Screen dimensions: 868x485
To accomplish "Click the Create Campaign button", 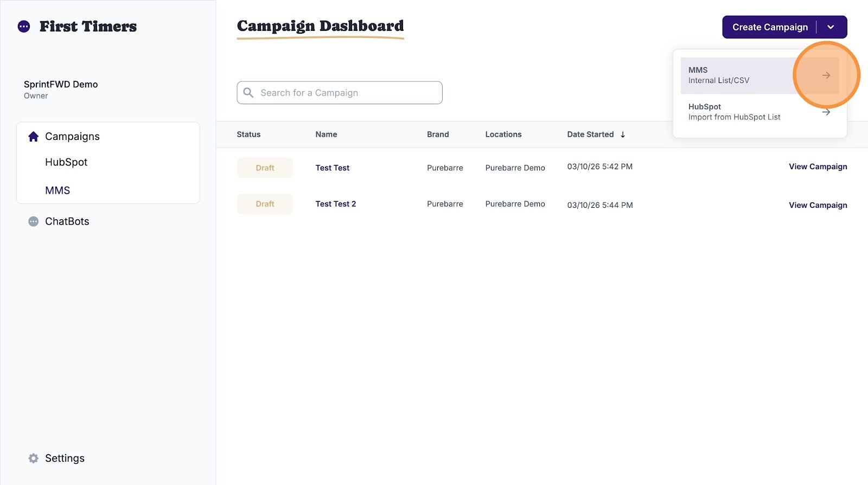I will click(x=770, y=27).
